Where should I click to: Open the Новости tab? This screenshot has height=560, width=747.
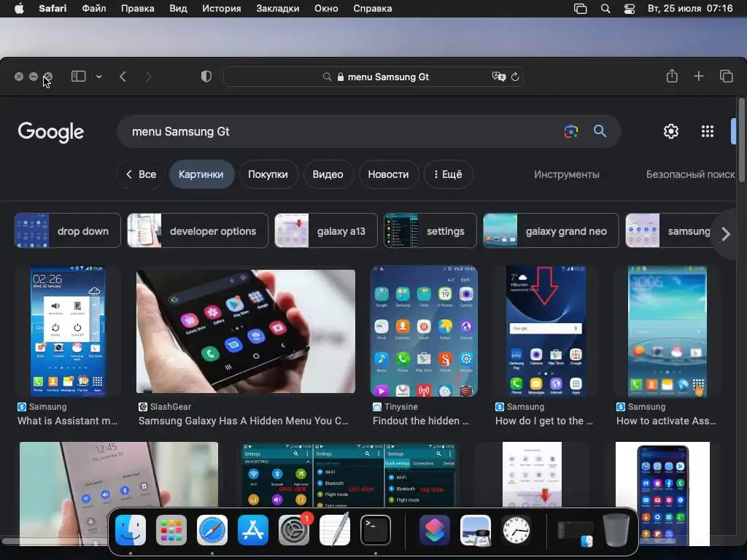tap(388, 174)
